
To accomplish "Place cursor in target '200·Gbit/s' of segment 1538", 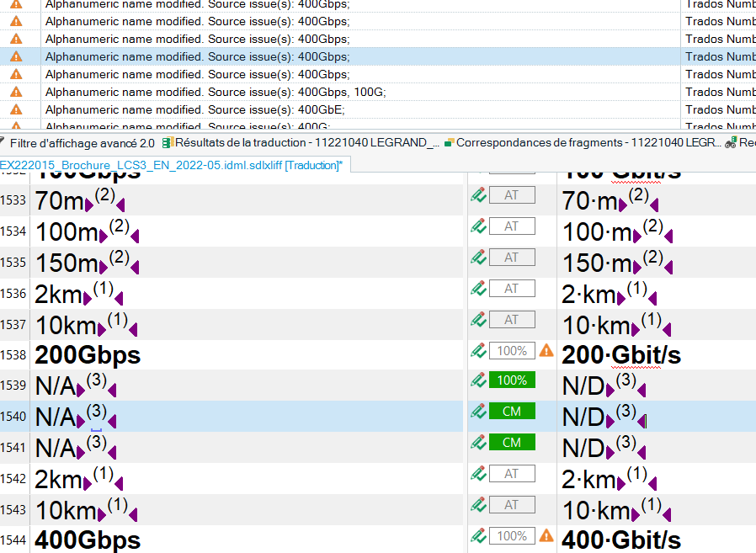I will (x=621, y=356).
